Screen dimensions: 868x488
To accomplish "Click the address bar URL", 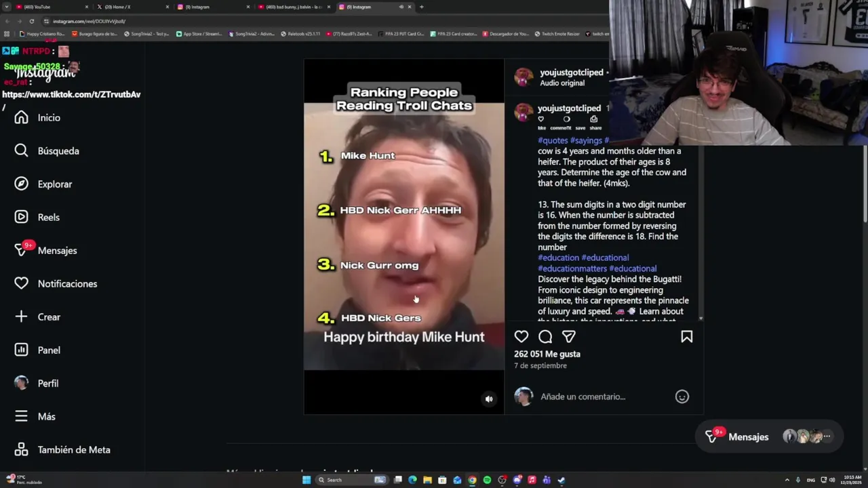I will (x=89, y=21).
